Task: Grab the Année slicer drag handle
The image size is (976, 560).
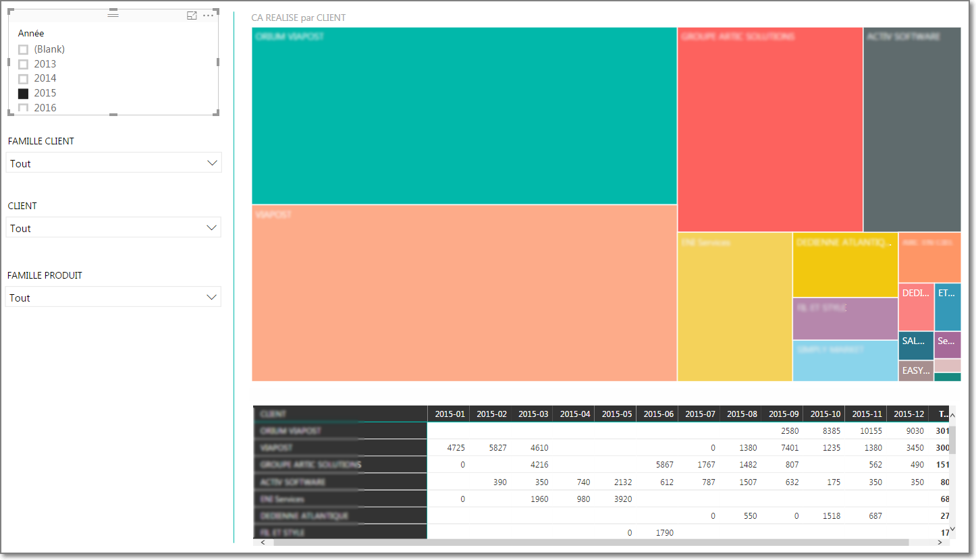Action: coord(113,15)
